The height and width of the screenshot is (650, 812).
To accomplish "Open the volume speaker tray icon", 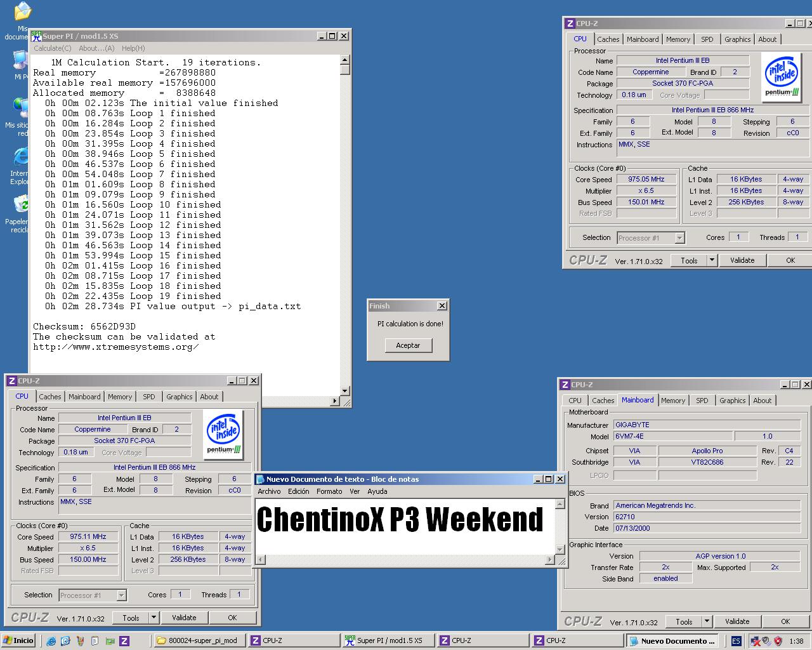I will pyautogui.click(x=766, y=641).
